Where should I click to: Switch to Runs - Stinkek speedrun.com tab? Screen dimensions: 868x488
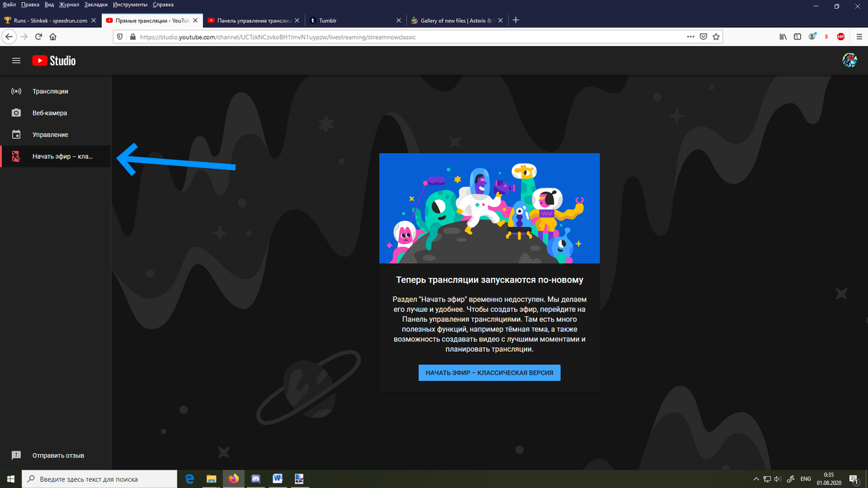click(x=51, y=20)
